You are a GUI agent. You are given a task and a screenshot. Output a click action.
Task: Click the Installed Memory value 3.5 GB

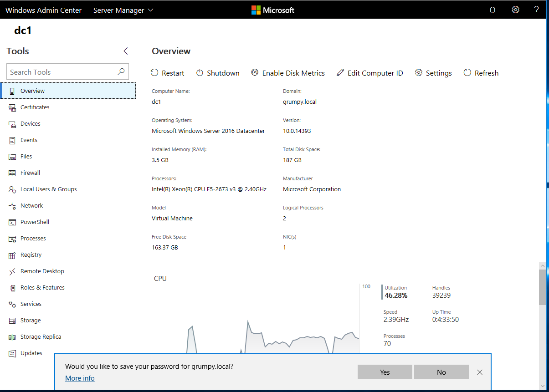click(x=160, y=160)
